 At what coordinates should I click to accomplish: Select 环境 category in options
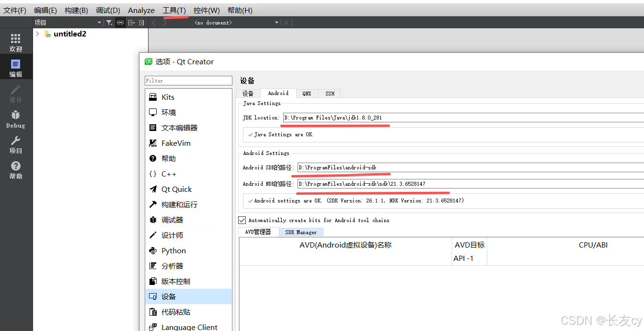[x=188, y=112]
